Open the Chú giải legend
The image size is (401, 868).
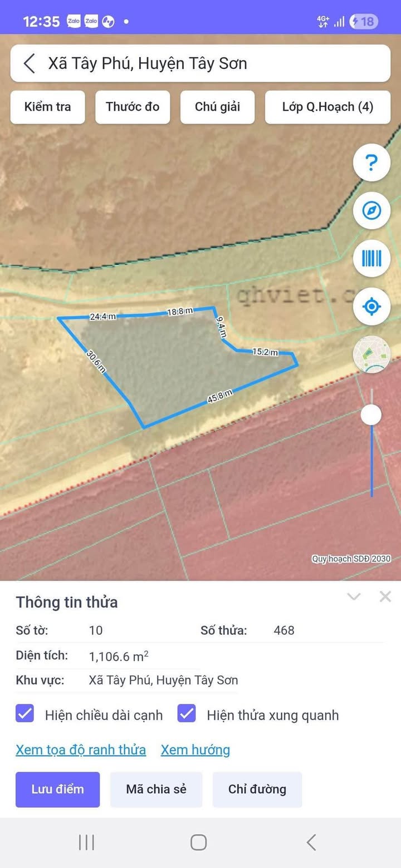point(217,107)
